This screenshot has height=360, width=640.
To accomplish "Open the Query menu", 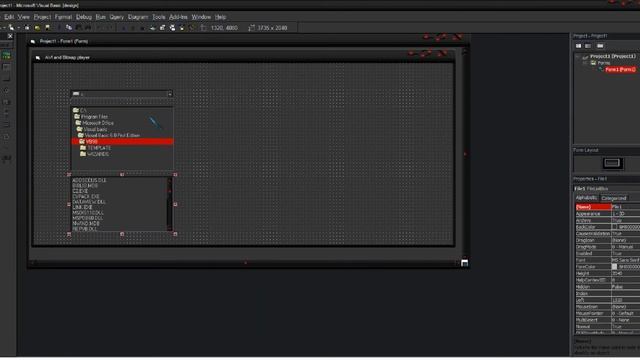I will click(116, 17).
